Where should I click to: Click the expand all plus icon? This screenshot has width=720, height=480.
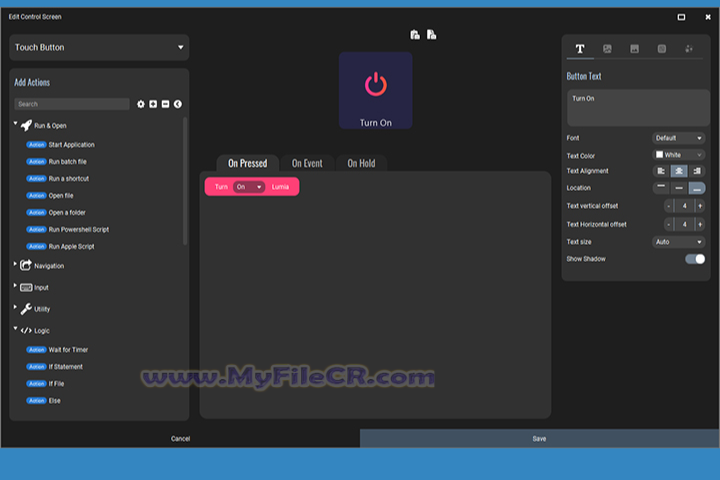point(153,104)
